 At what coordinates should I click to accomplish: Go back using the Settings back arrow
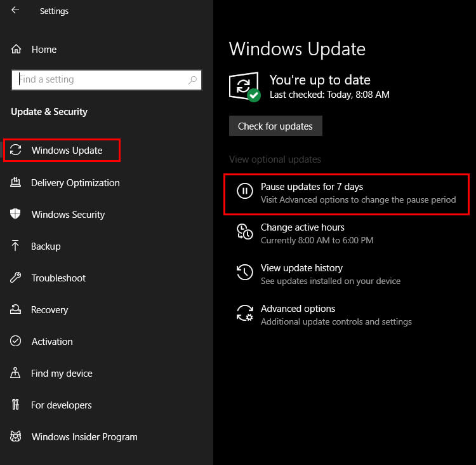coord(15,10)
